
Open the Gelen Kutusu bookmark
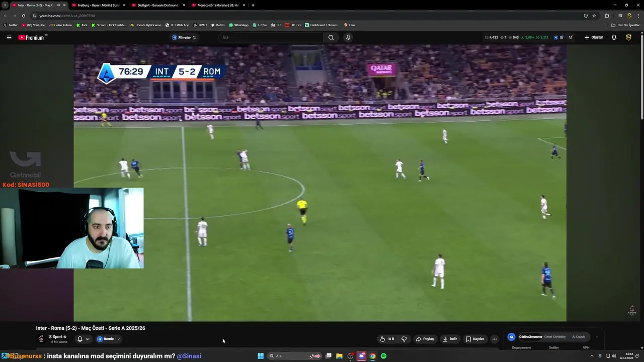click(60, 25)
